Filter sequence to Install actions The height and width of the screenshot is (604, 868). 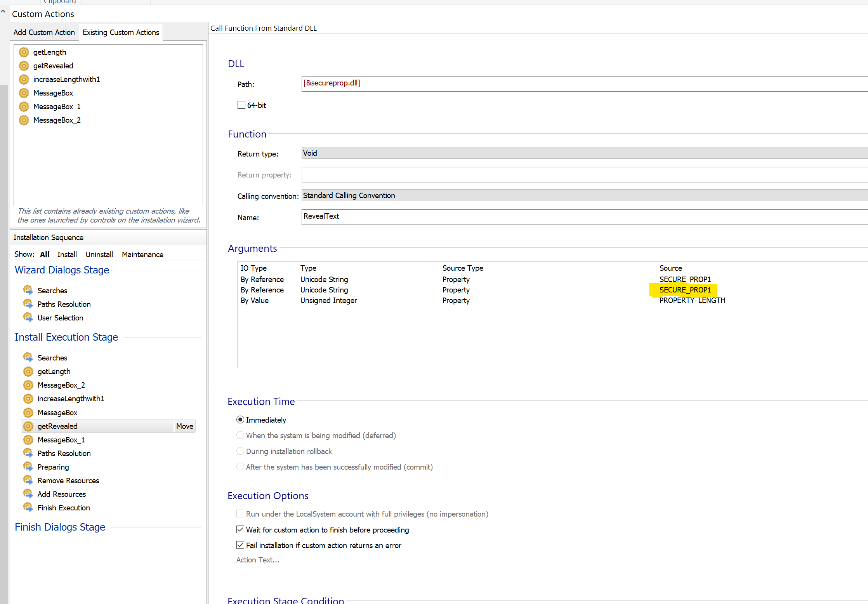pyautogui.click(x=67, y=254)
